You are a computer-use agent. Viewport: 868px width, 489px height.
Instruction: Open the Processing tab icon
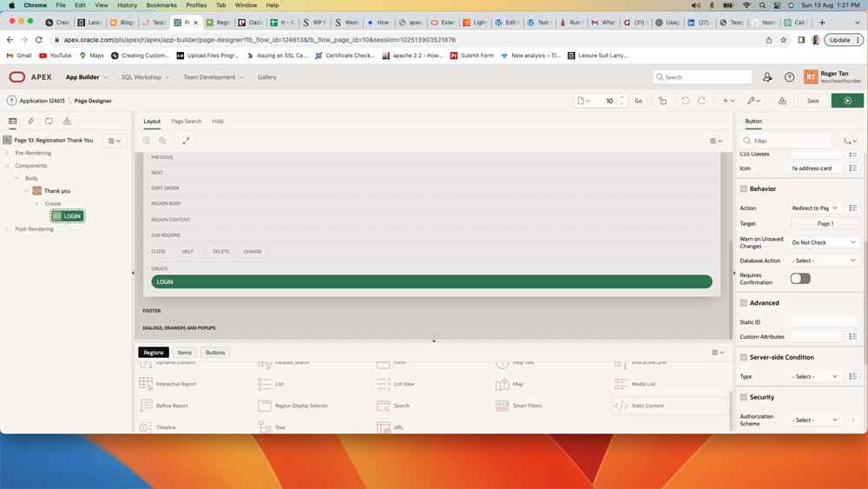pyautogui.click(x=49, y=122)
